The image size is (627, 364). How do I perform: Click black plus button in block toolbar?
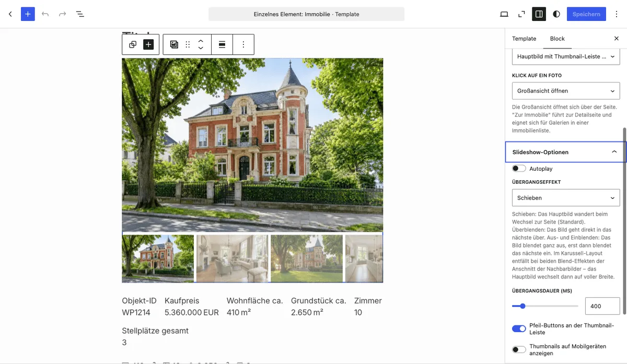pyautogui.click(x=148, y=44)
